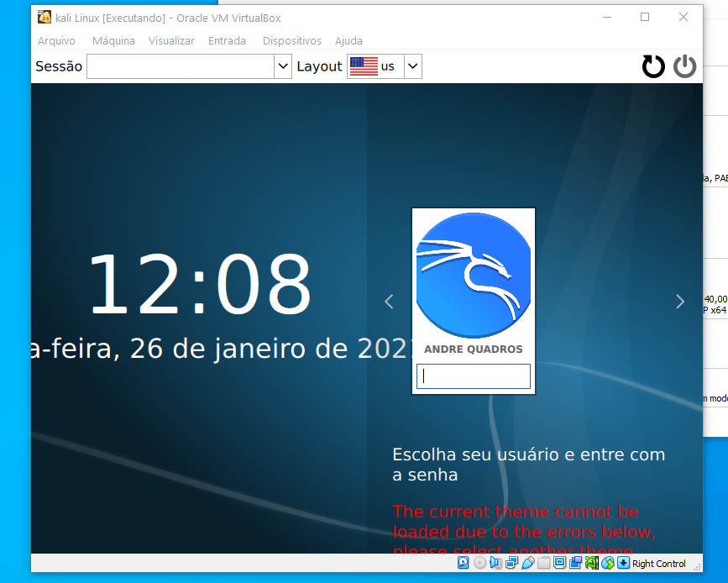This screenshot has height=583, width=728.
Task: Expand the keyboard Layout dropdown arrow
Action: [x=413, y=66]
